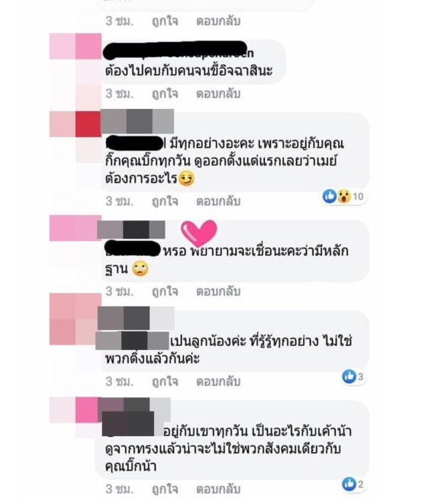This screenshot has height=504, width=438.
Task: Open the avatar beside the พยายามจะเชื่อ comment
Action: 76,228
